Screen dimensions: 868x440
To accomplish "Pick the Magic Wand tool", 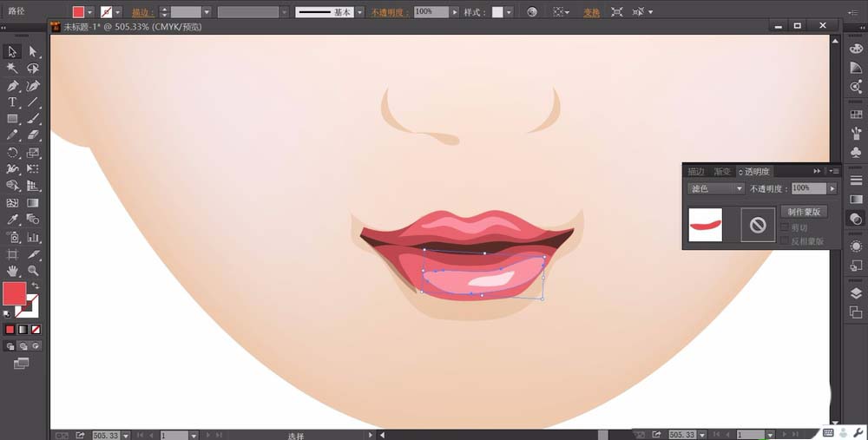I will [12, 68].
